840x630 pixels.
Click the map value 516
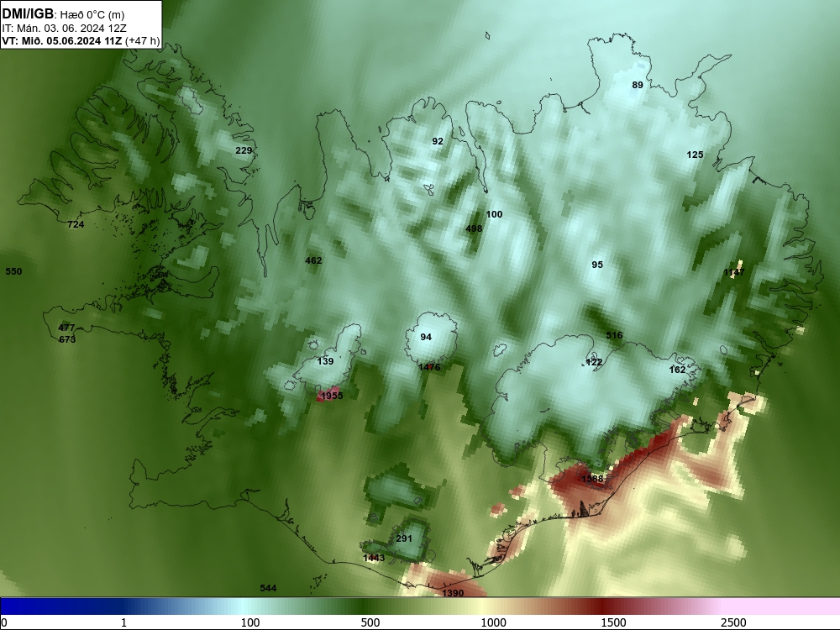[615, 335]
